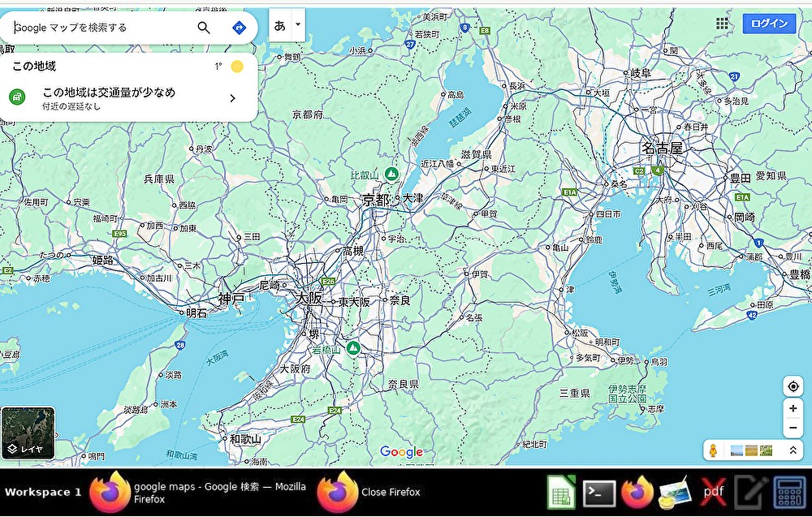Click the この地域は交通量が少なめ traffic text
The image size is (812, 517).
pos(109,93)
